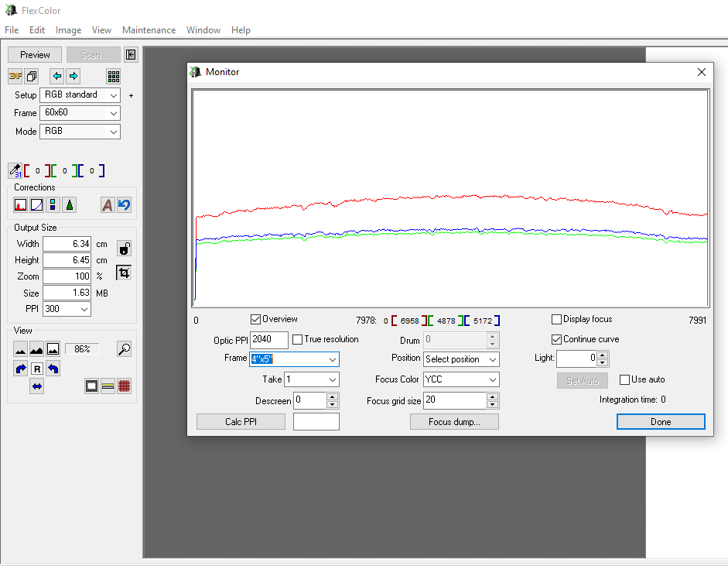Open the green triangle sharpness tool
The image size is (728, 566).
69,205
